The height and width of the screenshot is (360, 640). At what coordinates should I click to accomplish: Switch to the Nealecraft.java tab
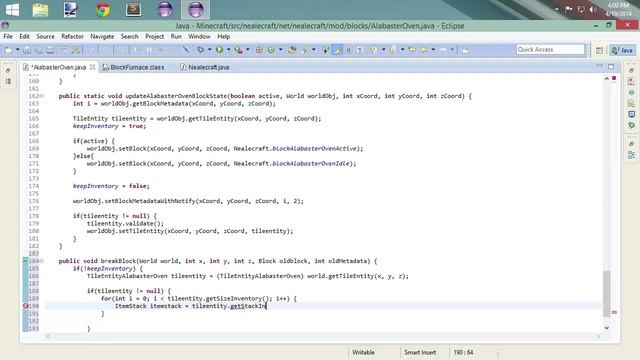[204, 67]
